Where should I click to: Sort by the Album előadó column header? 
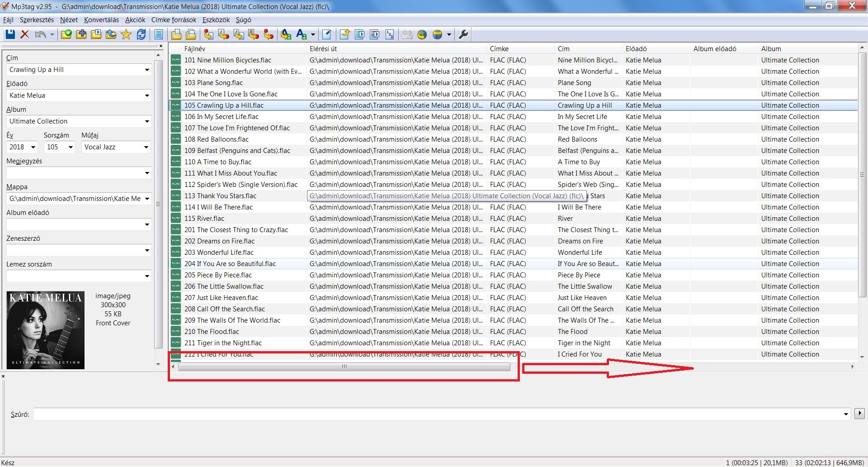coord(724,48)
